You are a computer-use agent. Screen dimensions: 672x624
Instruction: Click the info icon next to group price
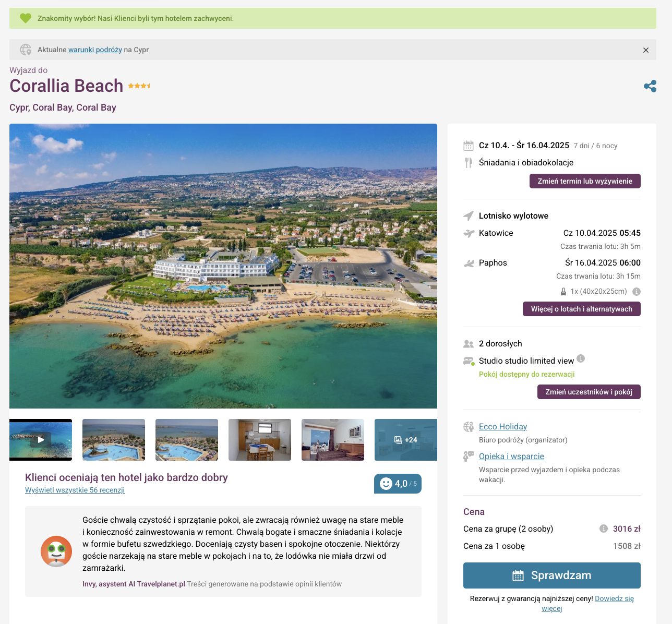[x=604, y=529]
